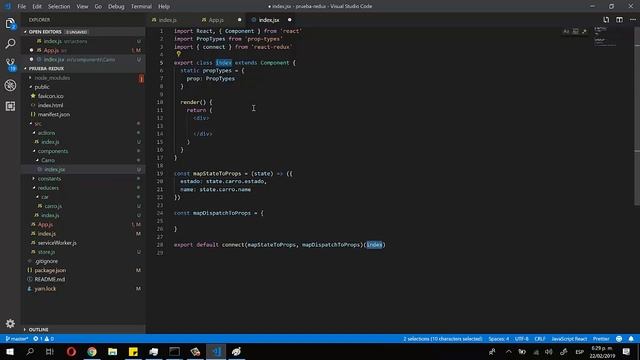Open yarn.lock in the explorer

pos(45,289)
